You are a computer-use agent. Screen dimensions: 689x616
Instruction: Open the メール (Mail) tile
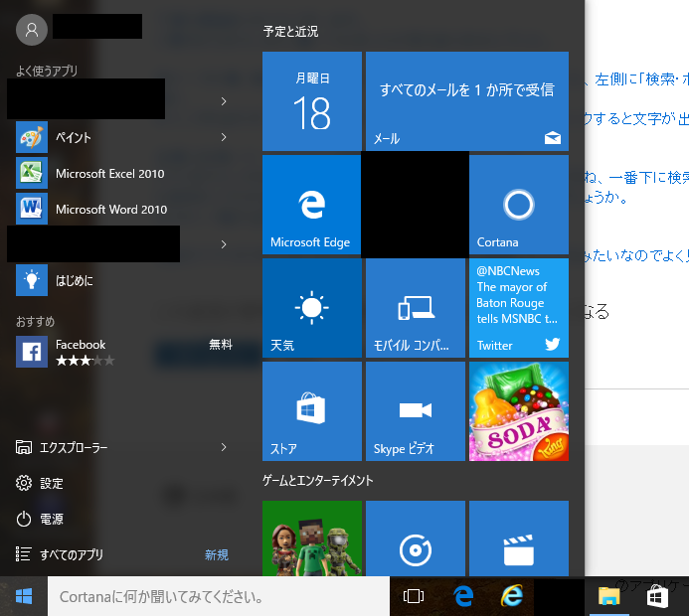click(x=467, y=101)
